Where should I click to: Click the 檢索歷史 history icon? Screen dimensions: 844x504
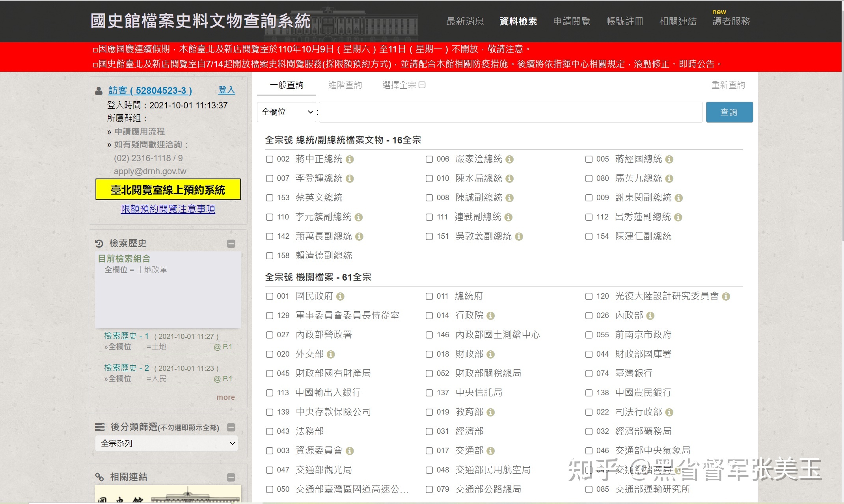click(x=99, y=244)
